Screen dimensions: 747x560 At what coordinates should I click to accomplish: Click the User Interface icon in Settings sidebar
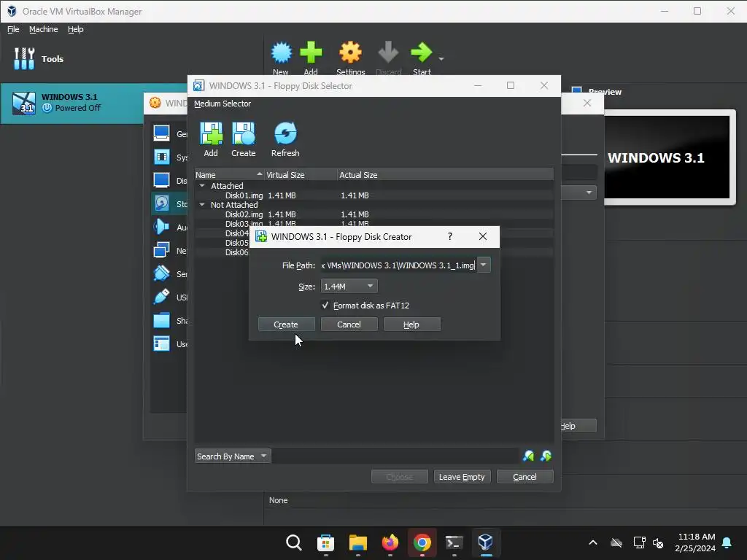coord(161,344)
